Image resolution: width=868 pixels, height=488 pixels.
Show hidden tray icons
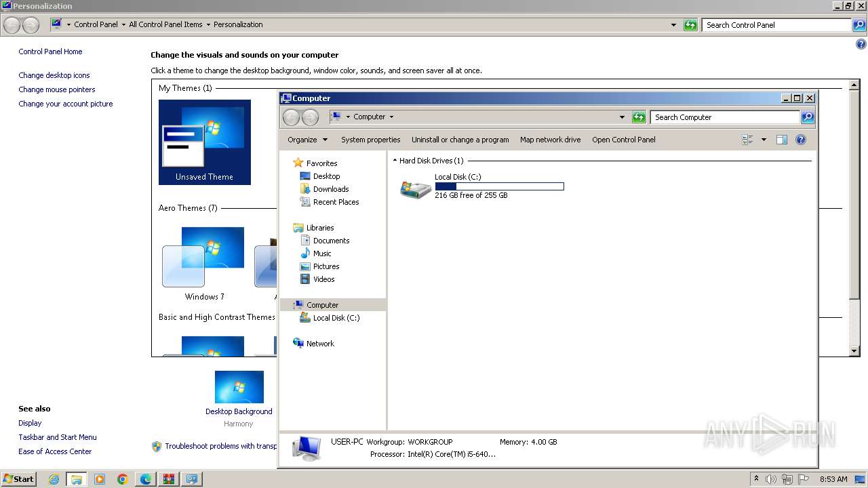(756, 479)
